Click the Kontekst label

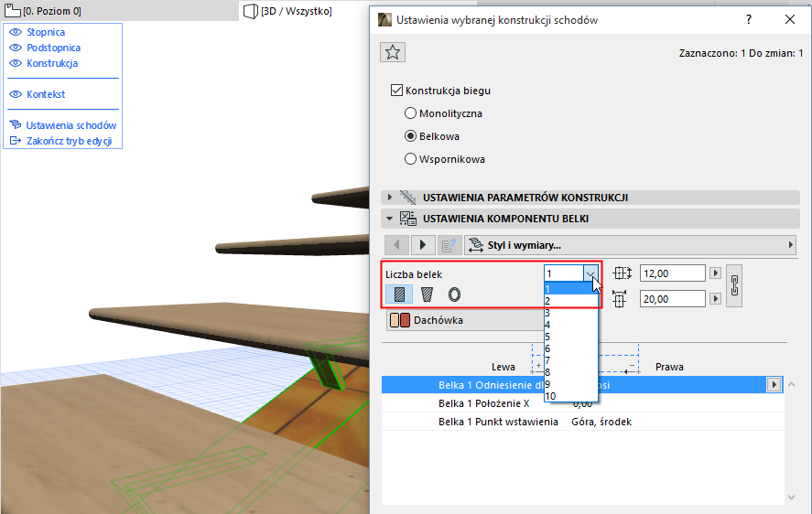[46, 94]
